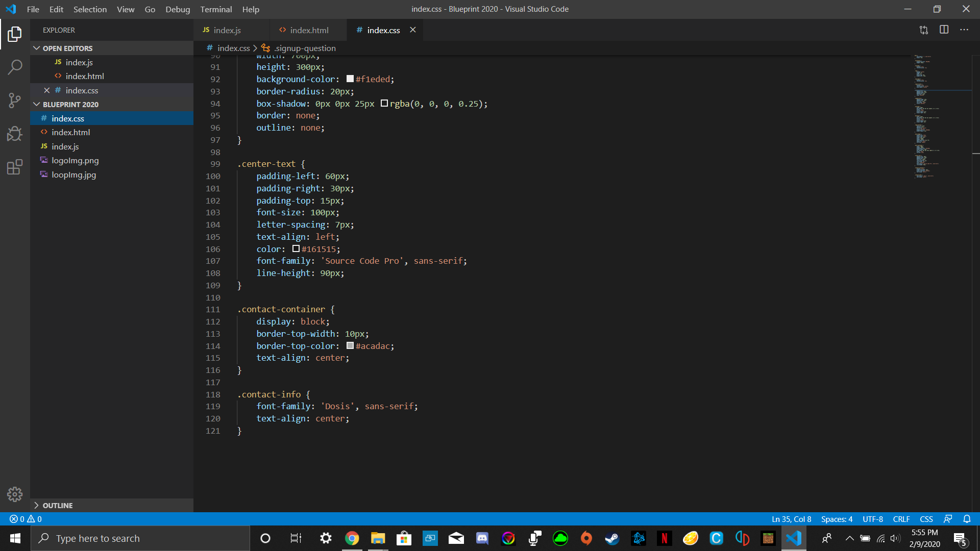Open the Debug view icon
The height and width of the screenshot is (551, 980).
pyautogui.click(x=15, y=134)
